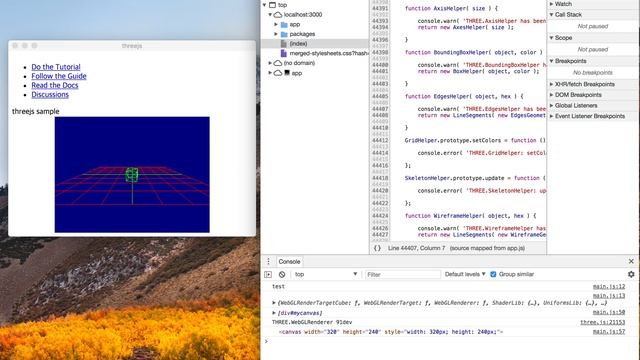Open the main.js:12 source link

(609, 287)
